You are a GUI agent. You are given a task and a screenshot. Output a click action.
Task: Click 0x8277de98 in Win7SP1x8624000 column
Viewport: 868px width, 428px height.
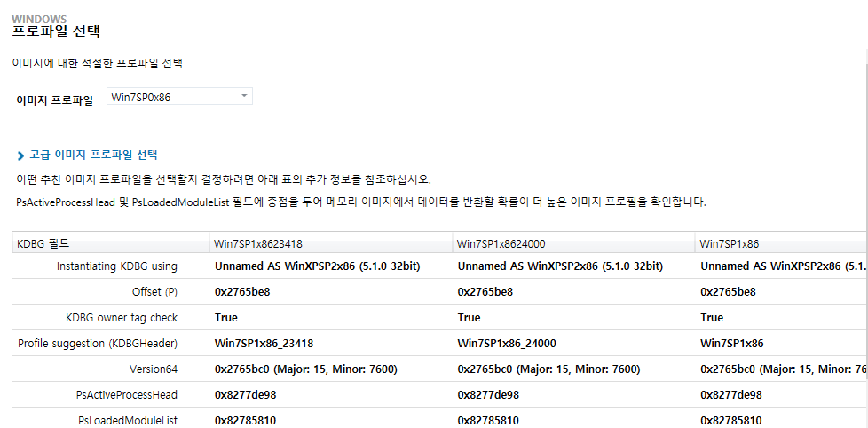coord(488,395)
